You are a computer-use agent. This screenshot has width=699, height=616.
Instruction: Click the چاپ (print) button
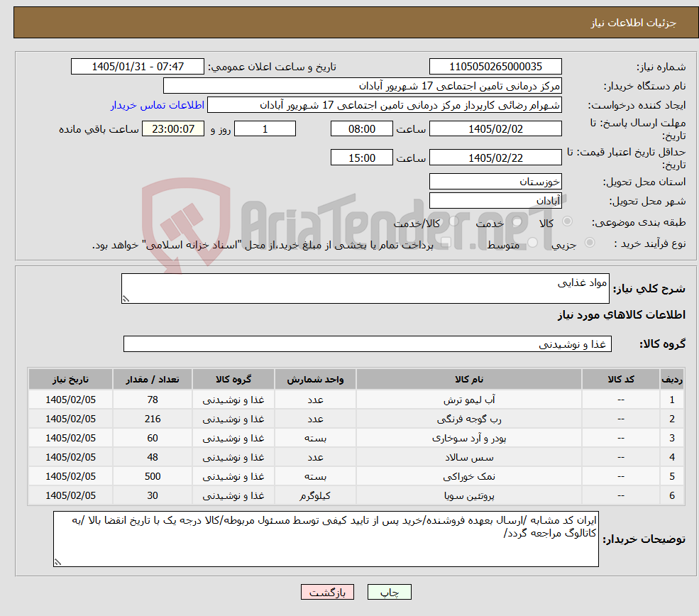(389, 592)
